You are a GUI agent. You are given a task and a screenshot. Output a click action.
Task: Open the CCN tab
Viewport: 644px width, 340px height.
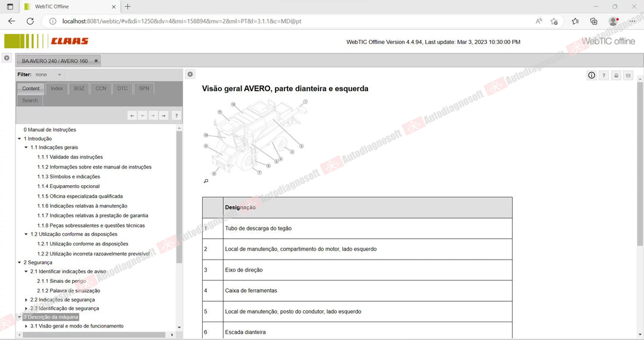click(x=101, y=88)
